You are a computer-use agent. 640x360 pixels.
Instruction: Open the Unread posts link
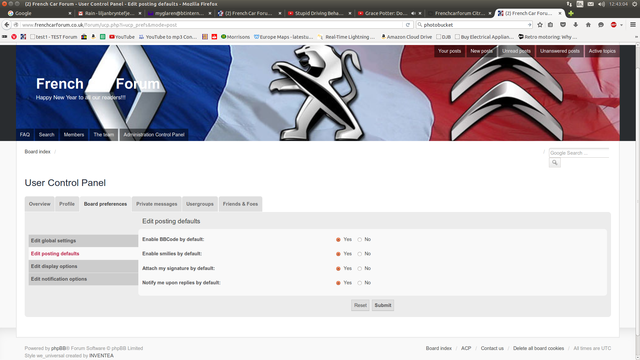(516, 51)
